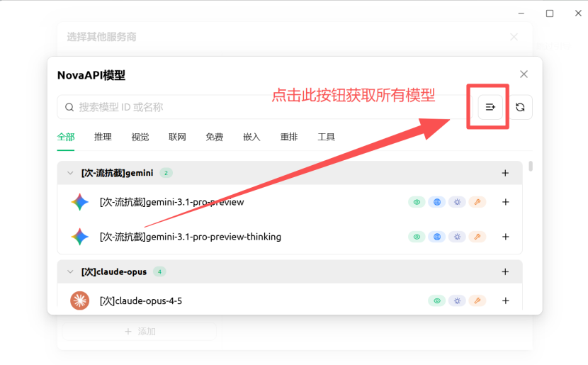
Task: Add the gemini-3.1-pro-preview-thinking model
Action: (x=506, y=237)
